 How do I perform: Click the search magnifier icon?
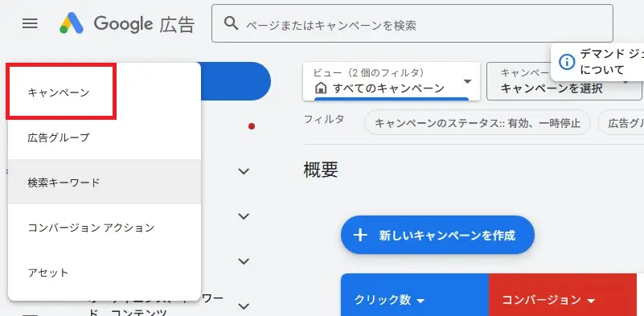coord(232,23)
